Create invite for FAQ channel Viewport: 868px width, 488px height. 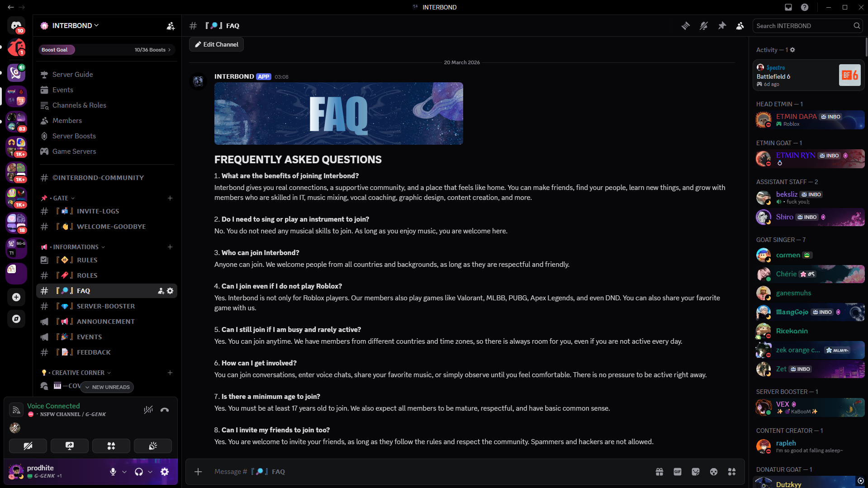[161, 291]
